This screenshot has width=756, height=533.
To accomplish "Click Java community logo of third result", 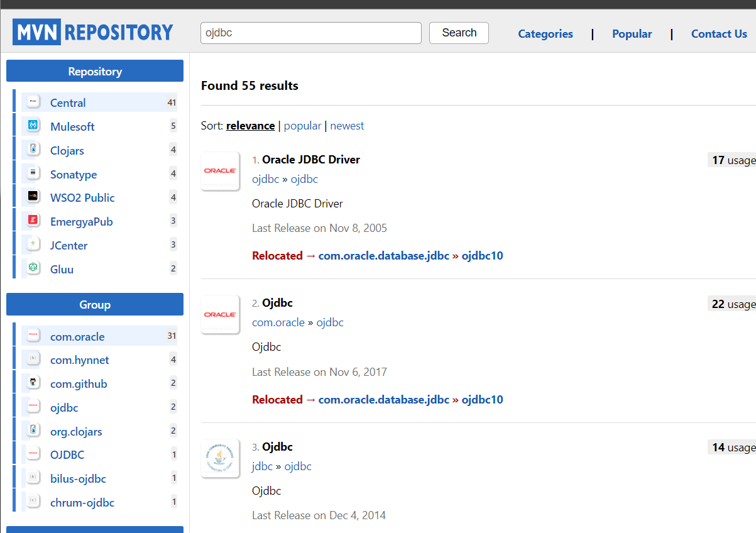I will (220, 458).
